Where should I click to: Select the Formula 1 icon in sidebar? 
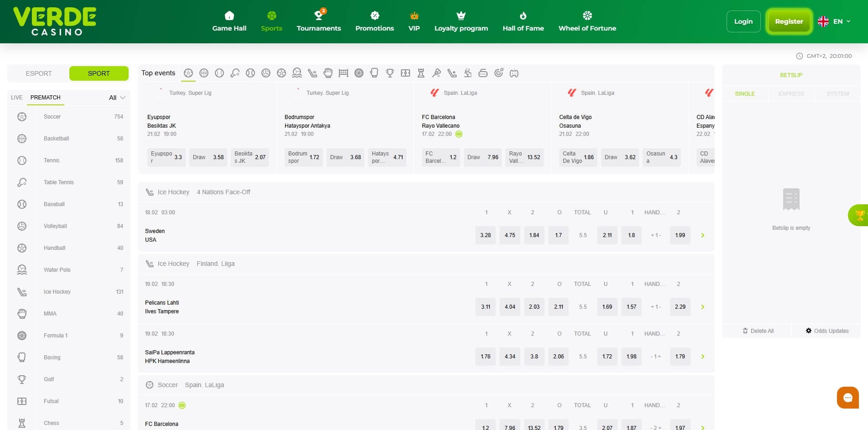(x=21, y=336)
